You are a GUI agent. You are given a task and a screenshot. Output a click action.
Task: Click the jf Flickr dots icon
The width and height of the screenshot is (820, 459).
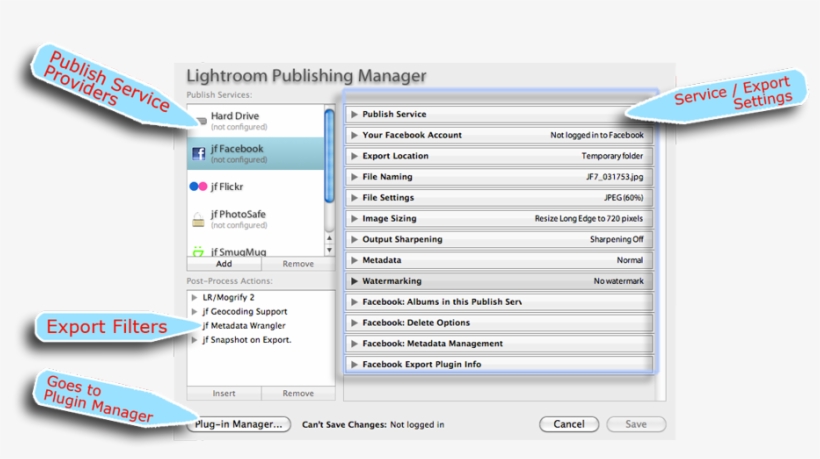point(198,186)
